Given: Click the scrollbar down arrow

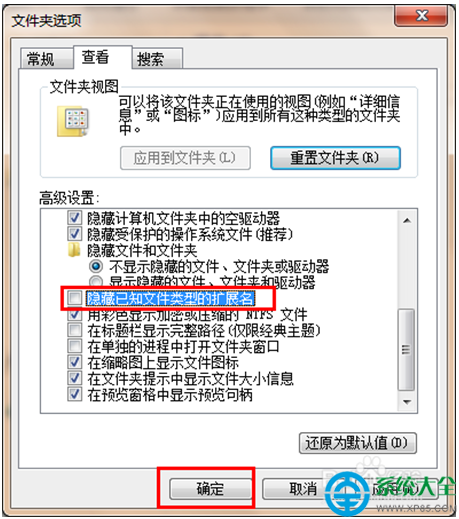Looking at the screenshot, I should 407,402.
